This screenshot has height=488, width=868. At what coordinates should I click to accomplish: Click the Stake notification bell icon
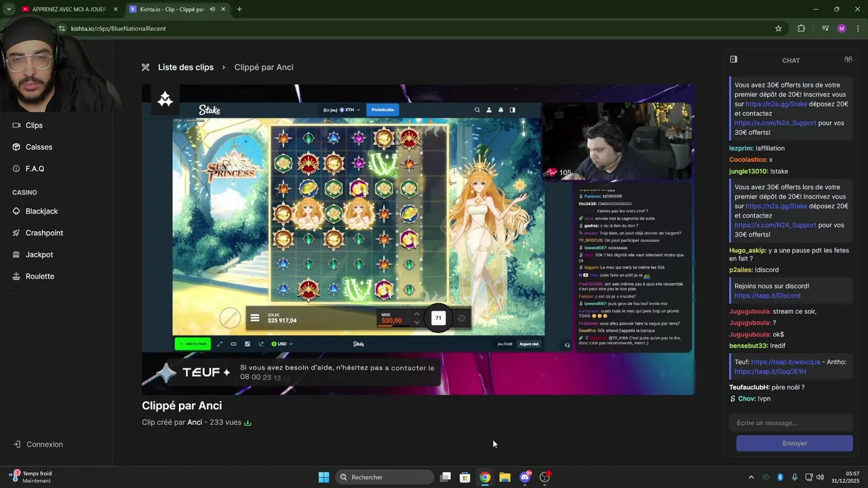coord(500,110)
